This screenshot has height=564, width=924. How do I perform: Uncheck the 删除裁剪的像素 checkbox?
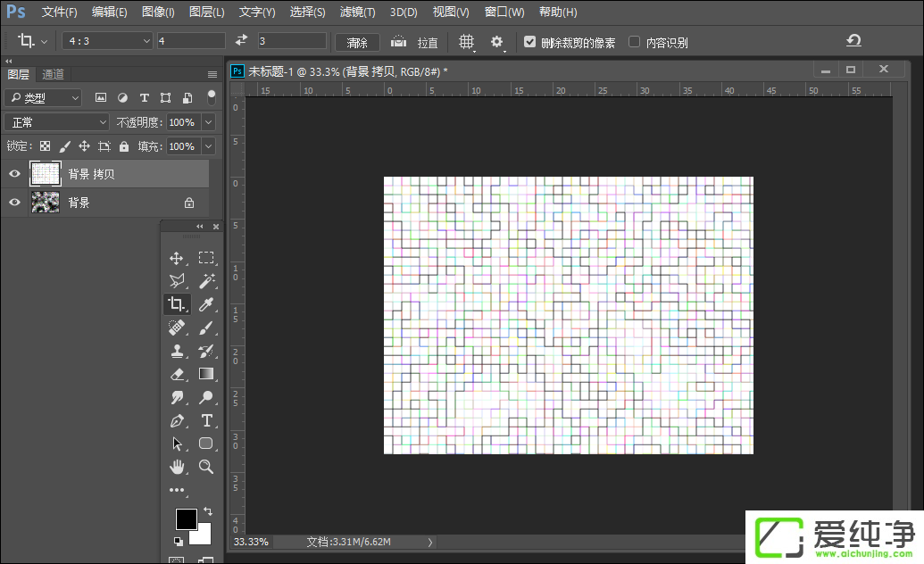(530, 42)
